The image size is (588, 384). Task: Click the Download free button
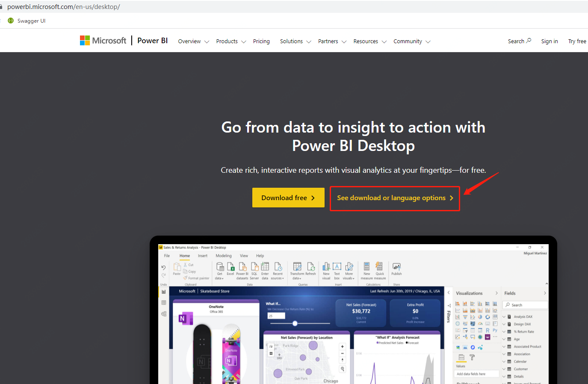[x=288, y=198]
